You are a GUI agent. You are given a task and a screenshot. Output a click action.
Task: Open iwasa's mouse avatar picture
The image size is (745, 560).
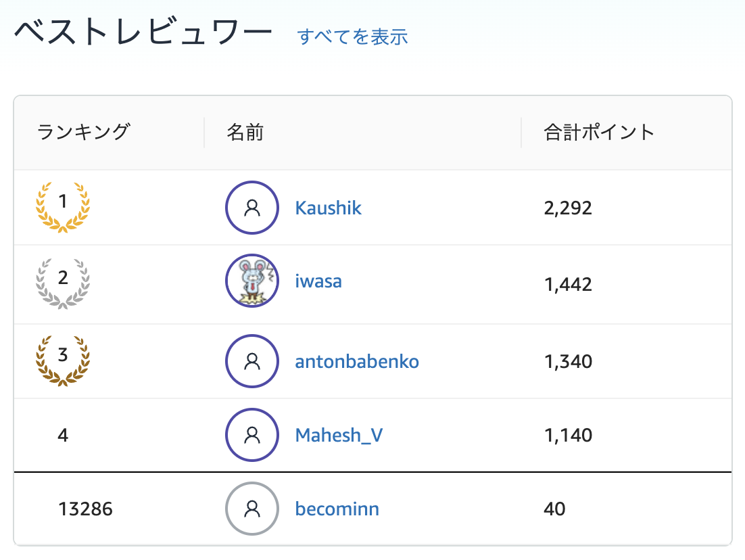click(252, 281)
